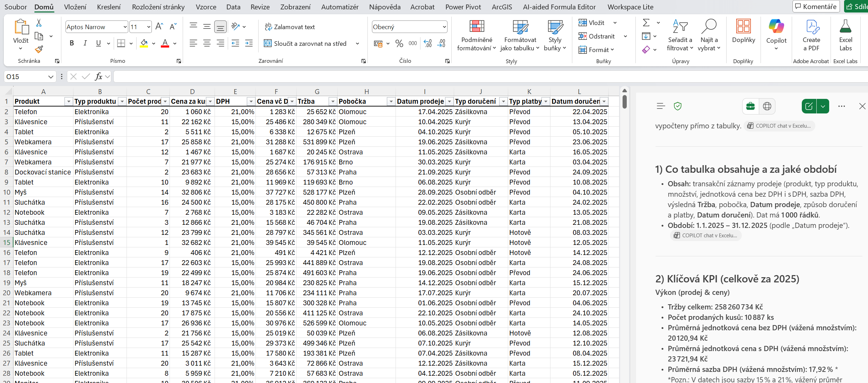The height and width of the screenshot is (383, 868).
Task: Click the Insert Function fx icon
Action: click(98, 76)
